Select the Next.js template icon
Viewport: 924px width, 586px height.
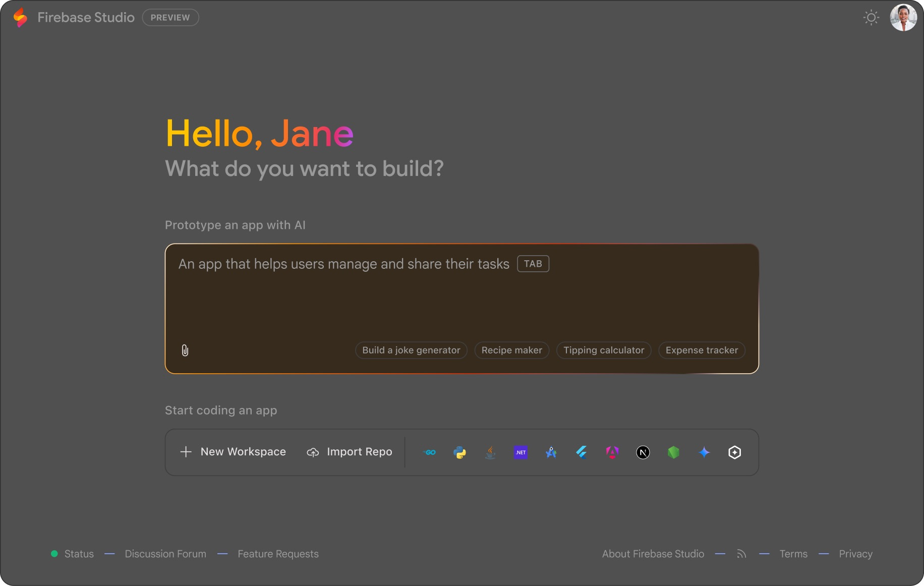click(x=643, y=452)
